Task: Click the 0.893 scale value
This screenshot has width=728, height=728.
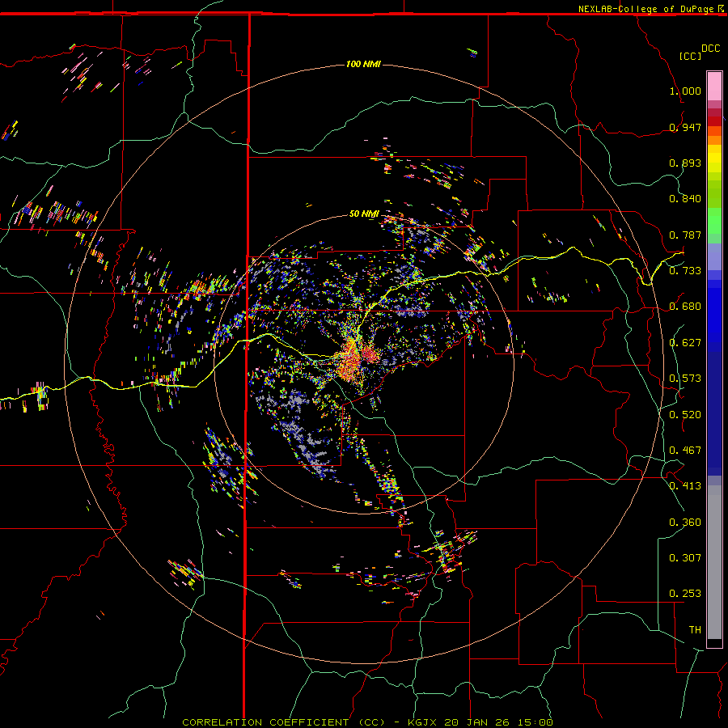Action: click(685, 163)
